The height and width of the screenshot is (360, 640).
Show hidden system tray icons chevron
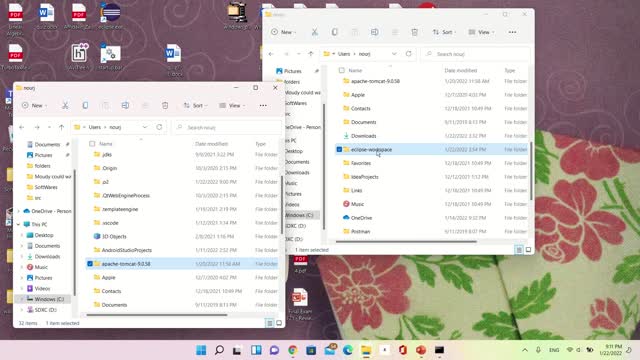coord(525,350)
